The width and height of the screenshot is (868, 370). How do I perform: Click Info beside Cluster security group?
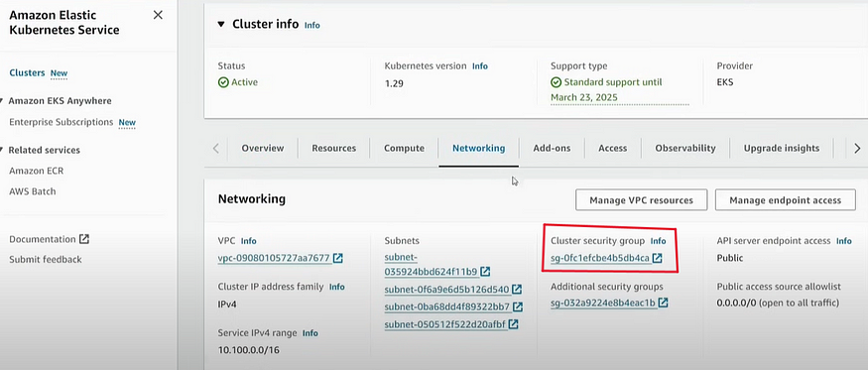coord(659,241)
